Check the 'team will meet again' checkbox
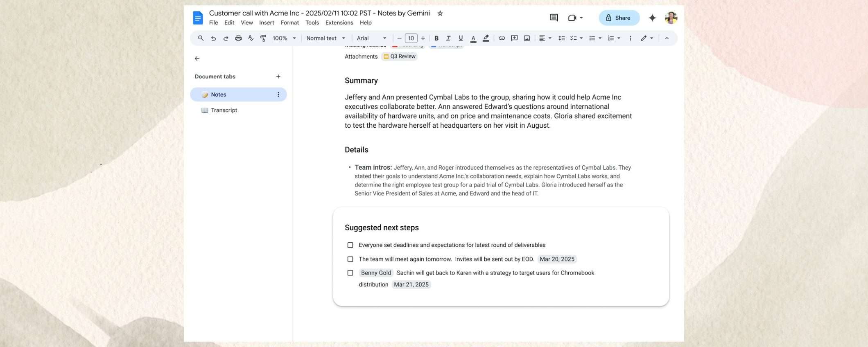 point(350,259)
